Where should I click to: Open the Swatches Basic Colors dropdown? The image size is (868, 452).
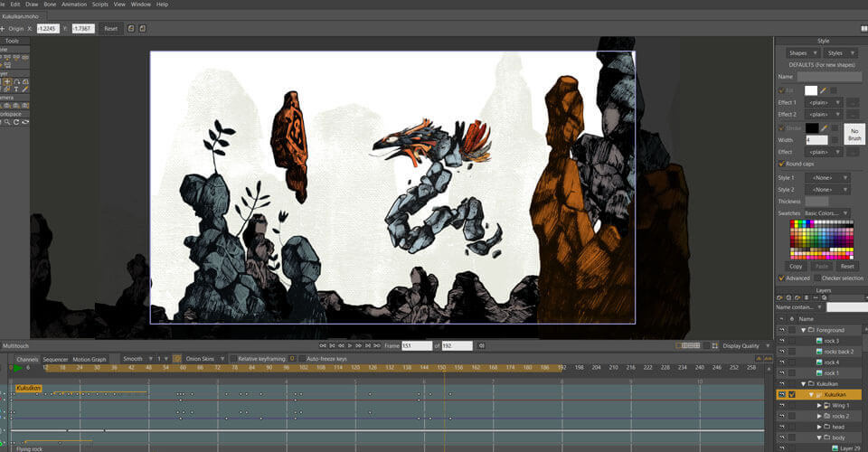click(x=826, y=212)
